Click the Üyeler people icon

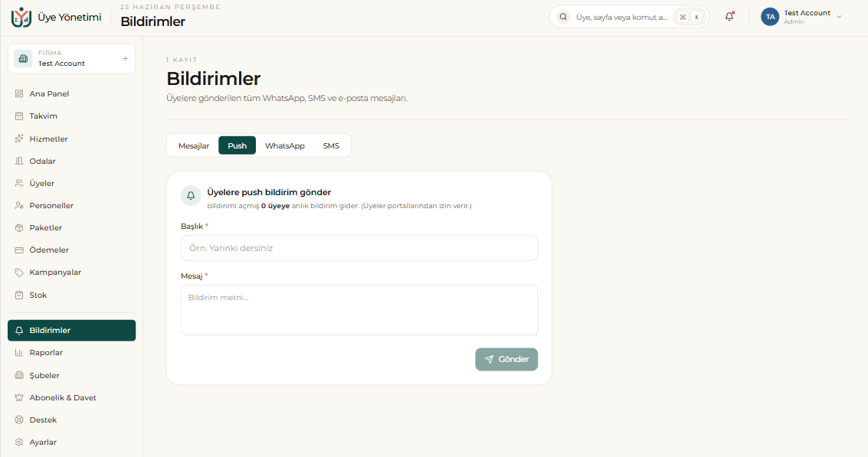click(x=19, y=183)
